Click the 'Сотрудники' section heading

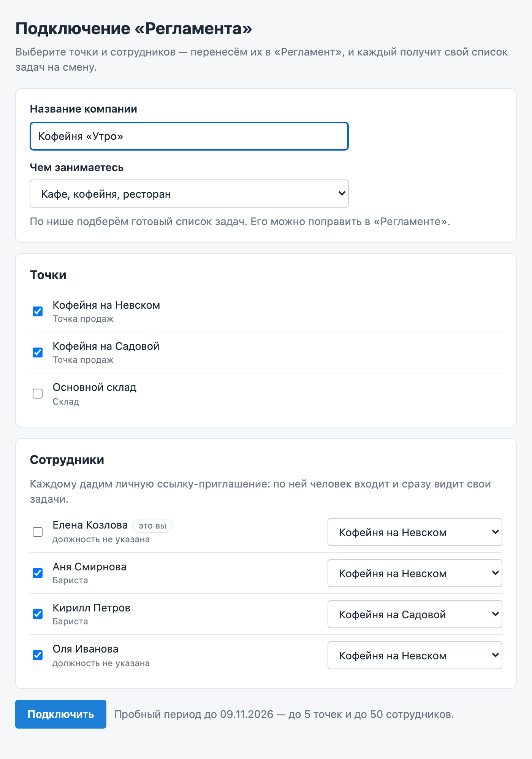[67, 460]
